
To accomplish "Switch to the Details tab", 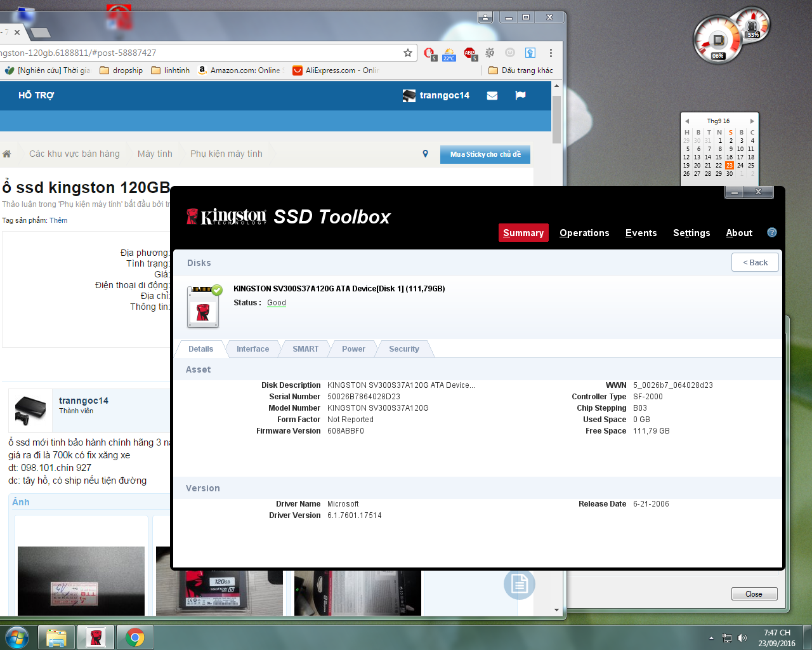I will [200, 349].
